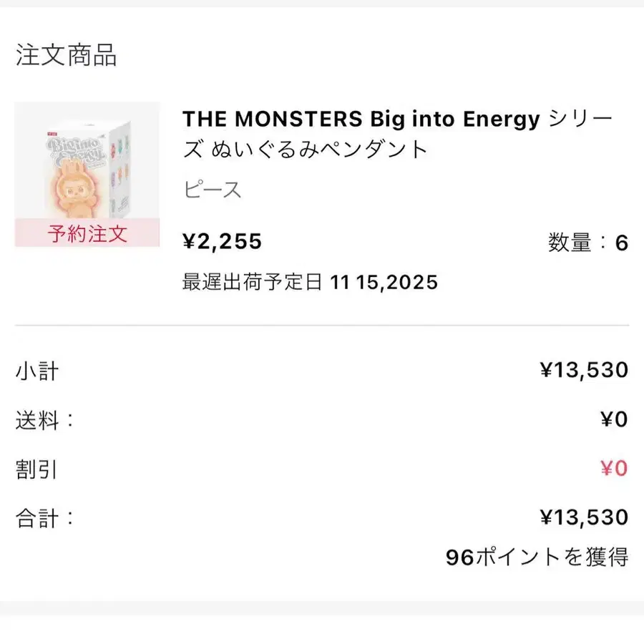Click the 送料 shipping label
Viewport: 644px width, 644px height.
(44, 420)
